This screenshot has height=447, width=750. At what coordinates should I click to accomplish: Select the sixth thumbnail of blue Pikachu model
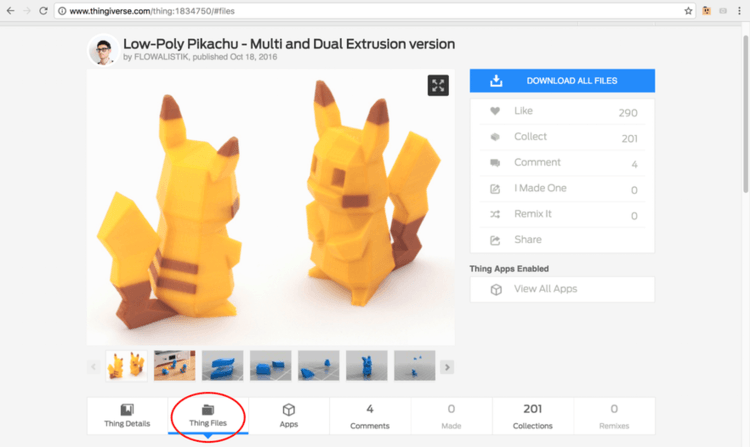click(x=367, y=366)
